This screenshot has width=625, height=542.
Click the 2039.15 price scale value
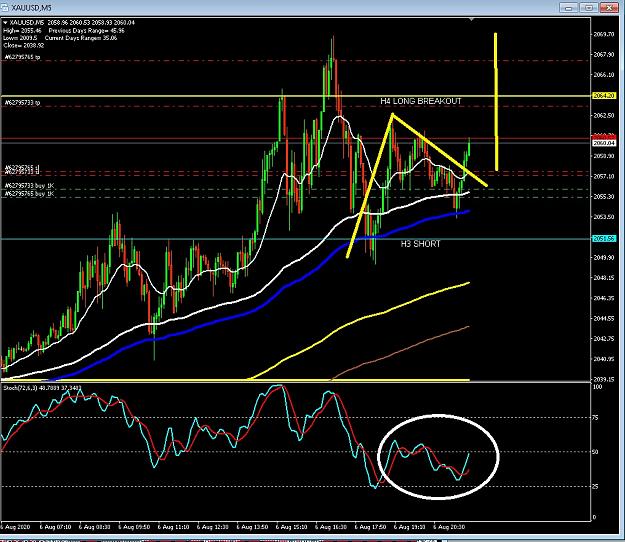(603, 379)
